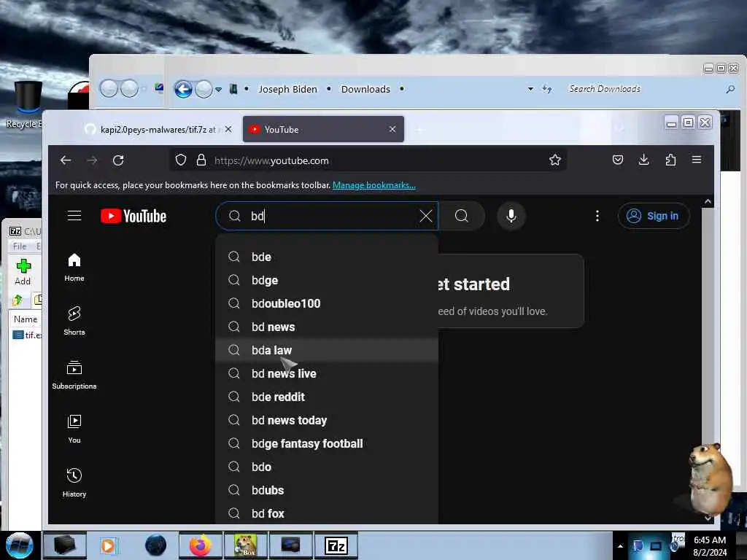Select suggestion 'bdge fantasy football'

[327, 443]
